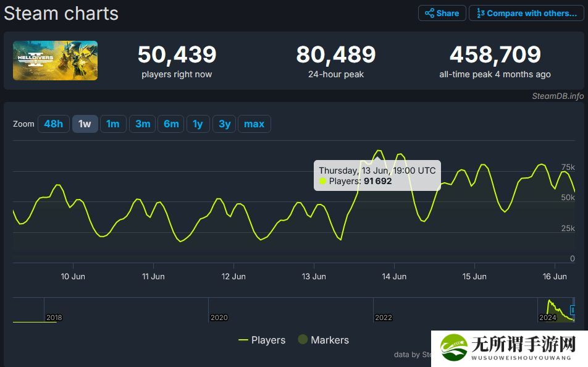Image resolution: width=588 pixels, height=367 pixels.
Task: Click the 10 Jun axis label
Action: (x=73, y=277)
